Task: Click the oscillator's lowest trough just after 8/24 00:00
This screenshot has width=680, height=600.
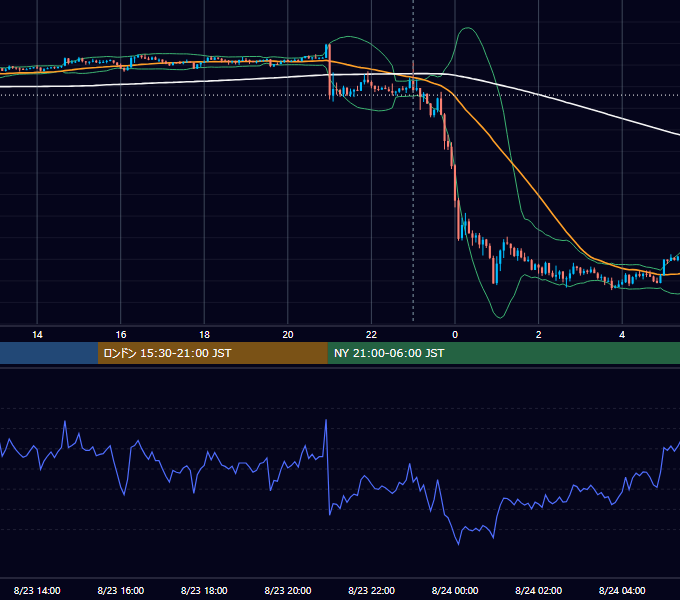Action: coord(458,544)
